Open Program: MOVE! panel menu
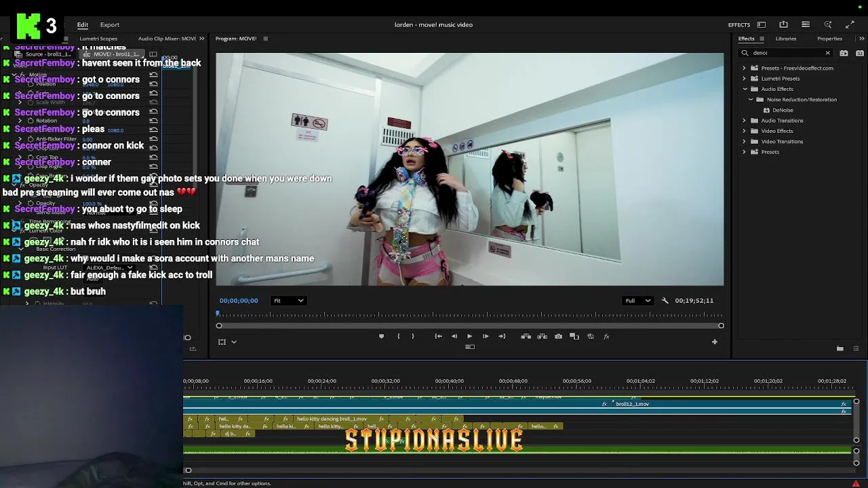868x488 pixels. tap(265, 39)
